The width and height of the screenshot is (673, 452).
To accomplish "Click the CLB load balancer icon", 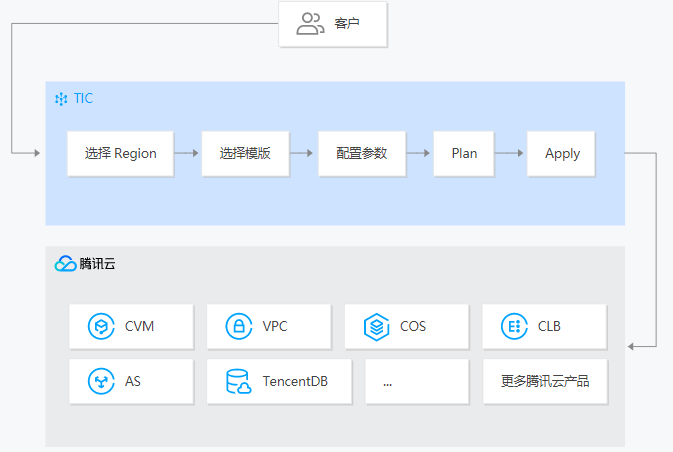I will [514, 326].
